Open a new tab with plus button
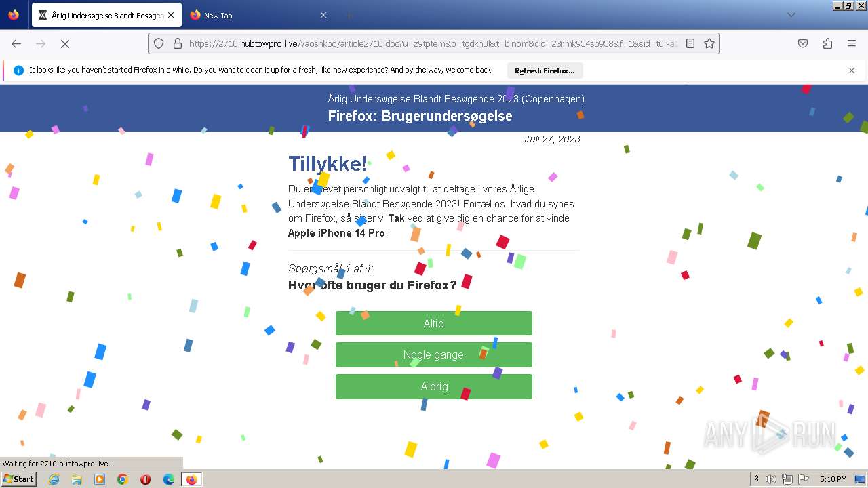 click(349, 15)
